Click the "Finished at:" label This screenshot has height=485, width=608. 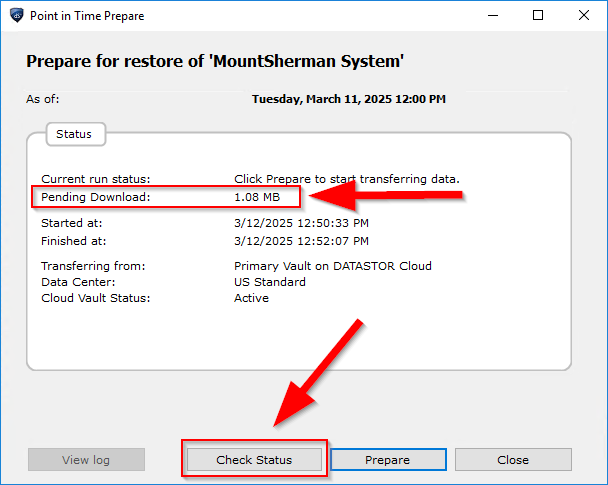tap(74, 241)
